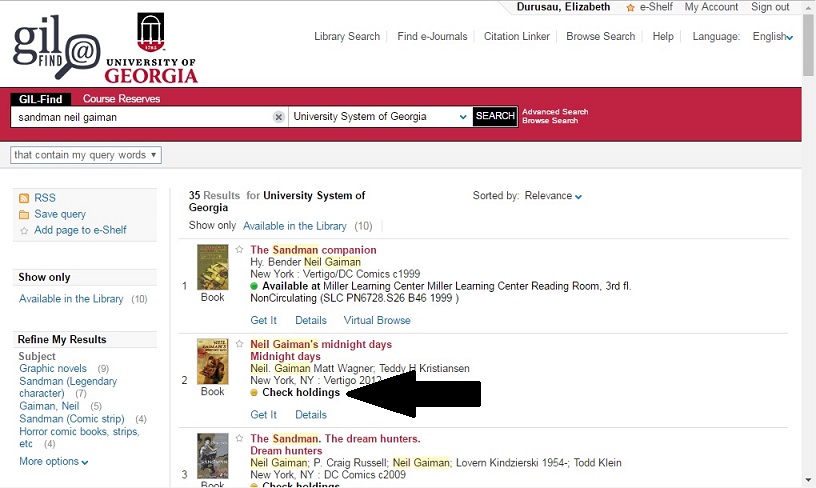Click the e-Shelf star icon in header
816x488 pixels.
click(631, 8)
